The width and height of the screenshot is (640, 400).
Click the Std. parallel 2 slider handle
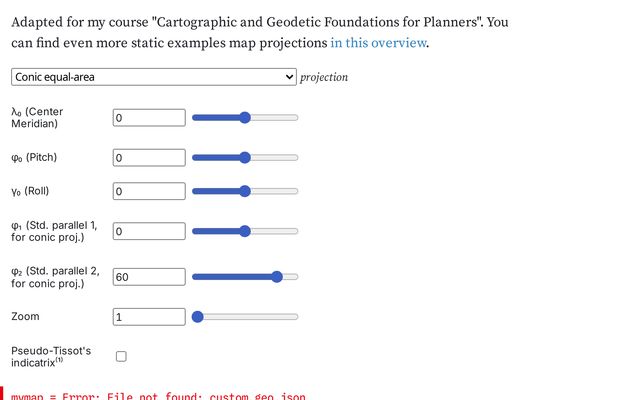(277, 277)
